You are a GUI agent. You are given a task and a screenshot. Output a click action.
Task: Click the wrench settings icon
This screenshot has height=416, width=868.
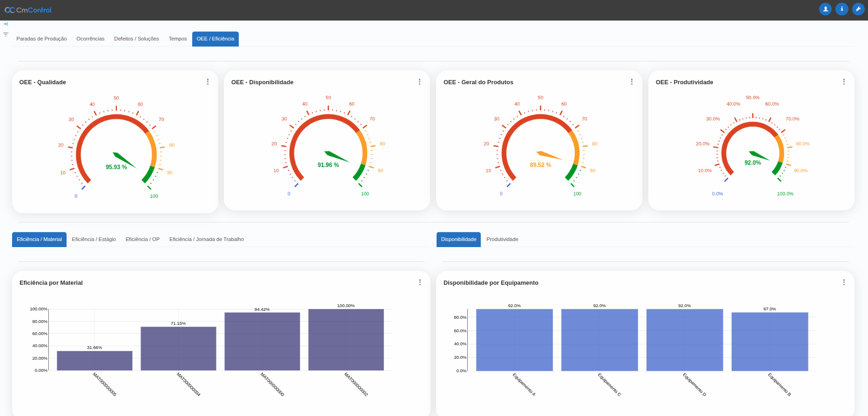tap(858, 9)
